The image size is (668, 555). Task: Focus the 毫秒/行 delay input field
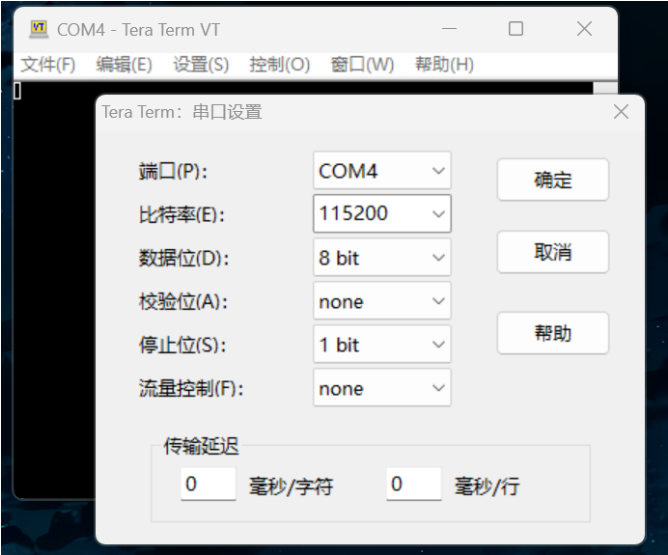(x=414, y=484)
